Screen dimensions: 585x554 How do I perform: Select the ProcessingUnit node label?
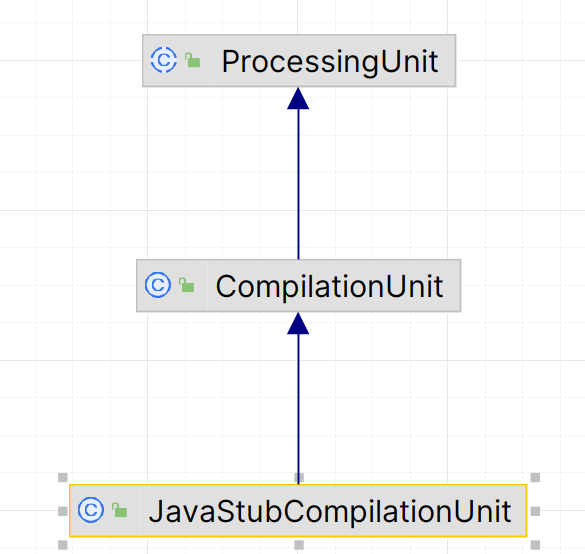330,62
